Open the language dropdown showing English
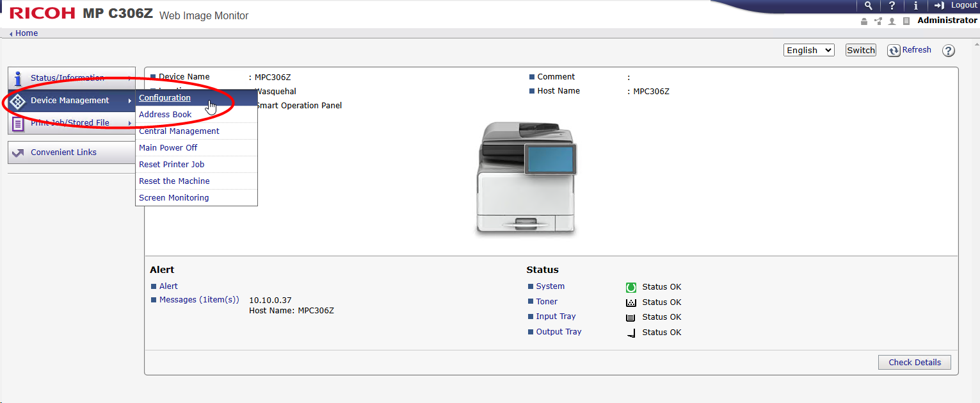This screenshot has height=403, width=980. (x=808, y=50)
